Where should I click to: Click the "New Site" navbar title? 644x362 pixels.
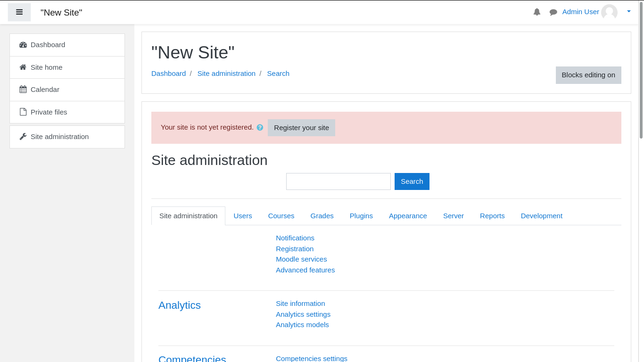61,13
